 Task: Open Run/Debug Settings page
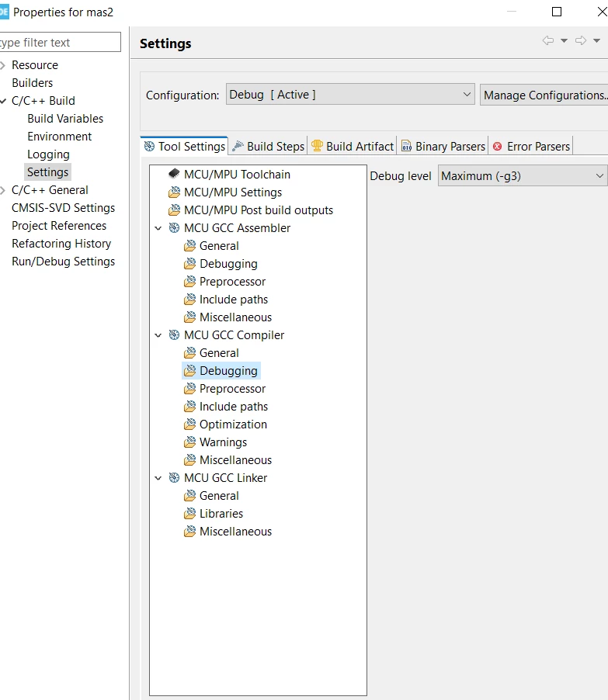[63, 262]
